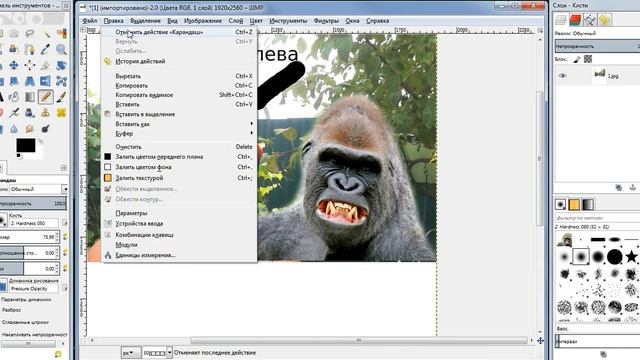Select the Zoom magnifier tool

[61, 49]
